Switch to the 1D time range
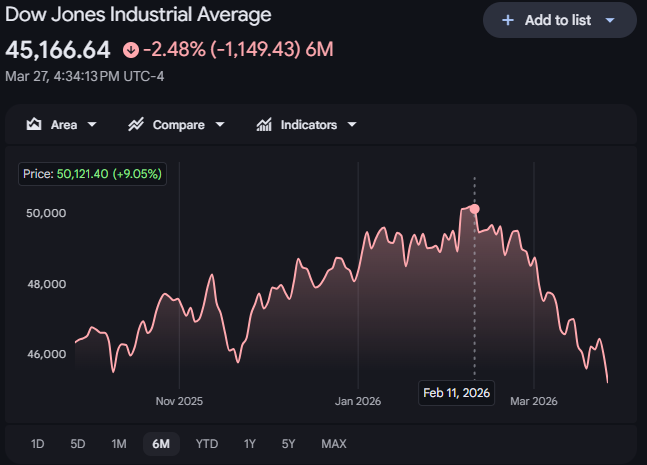Viewport: 647px width, 465px height. coord(38,444)
